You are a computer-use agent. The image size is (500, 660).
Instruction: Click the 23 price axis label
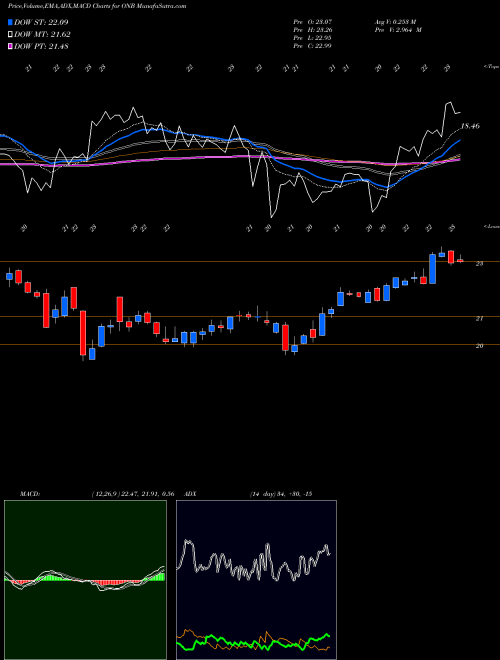point(479,264)
